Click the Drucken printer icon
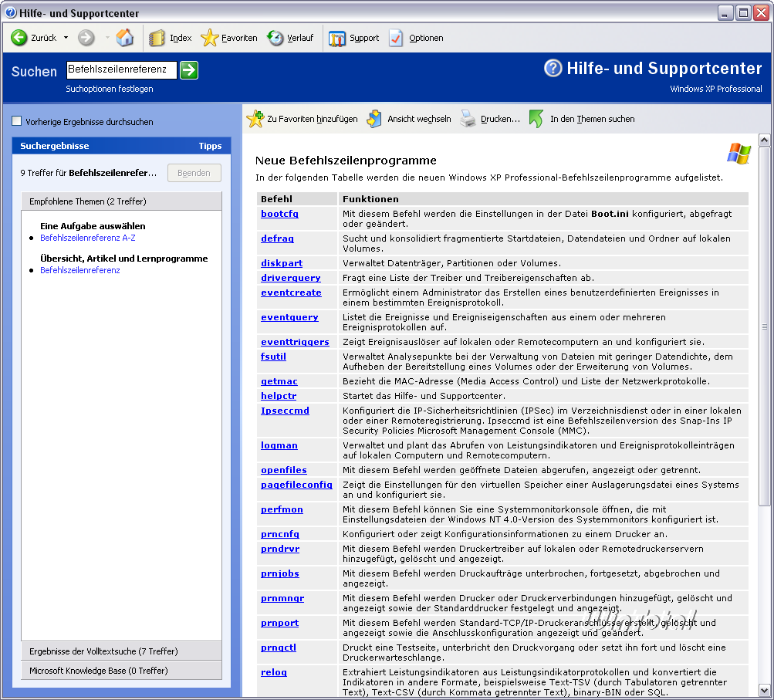Viewport: 774px width, 700px height. [x=468, y=119]
